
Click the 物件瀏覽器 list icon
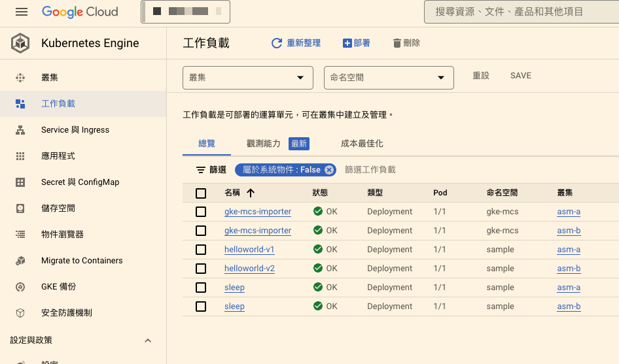20,234
